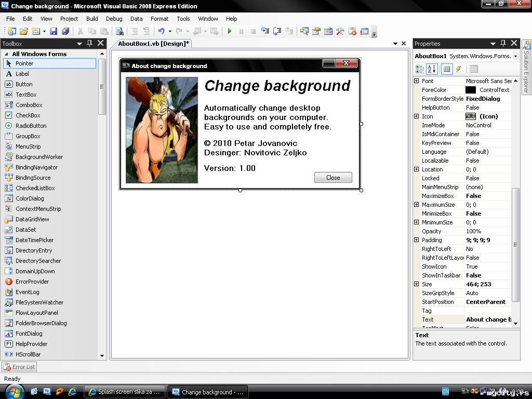
Task: Click the black ForeColor swatch
Action: click(471, 90)
